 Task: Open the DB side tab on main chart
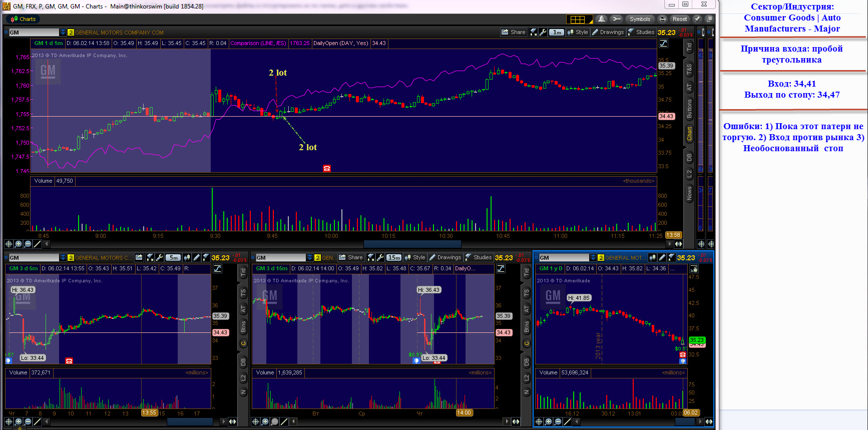click(689, 157)
